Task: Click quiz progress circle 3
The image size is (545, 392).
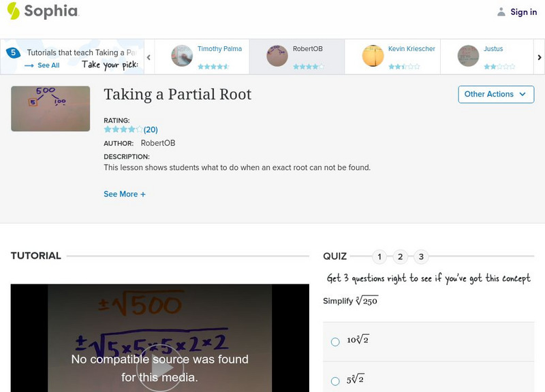Action: click(x=422, y=257)
